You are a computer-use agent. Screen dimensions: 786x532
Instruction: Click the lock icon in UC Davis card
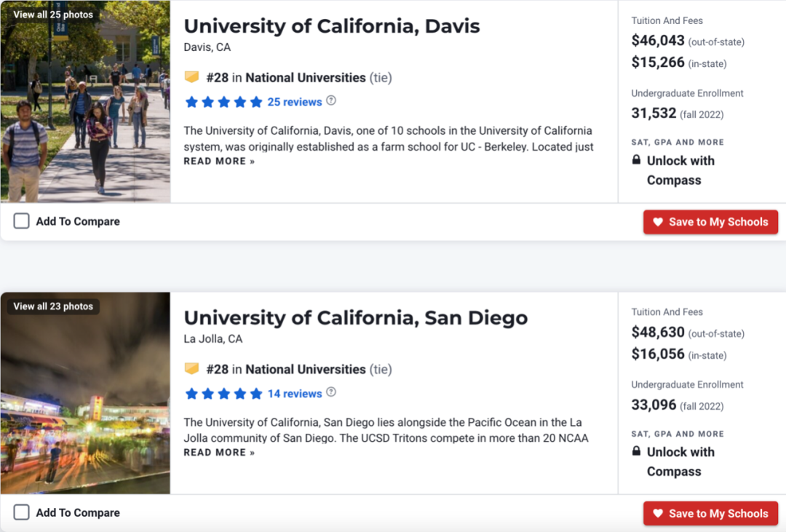(x=637, y=160)
